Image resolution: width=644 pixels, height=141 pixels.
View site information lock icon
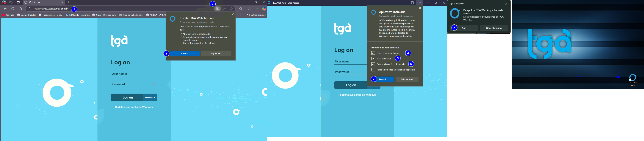(x=30, y=9)
